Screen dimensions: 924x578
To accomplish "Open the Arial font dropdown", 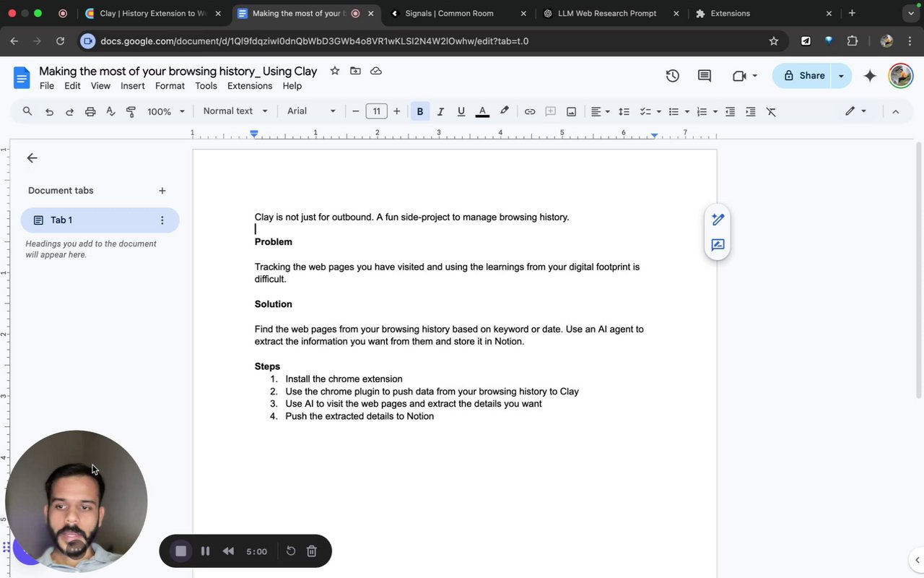I will [311, 111].
